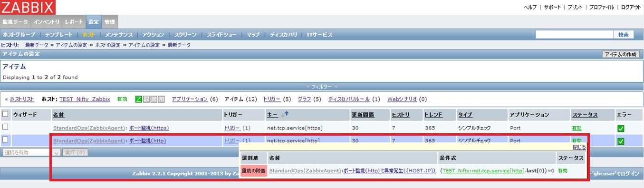This screenshot has height=188, width=644.
Task: Click the 重度の障害 severity cell
Action: coord(253,171)
